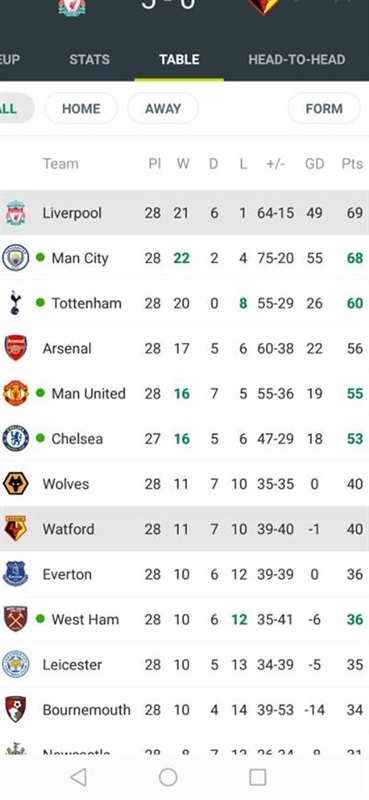
Task: Switch to the STATS tab
Action: [x=90, y=59]
